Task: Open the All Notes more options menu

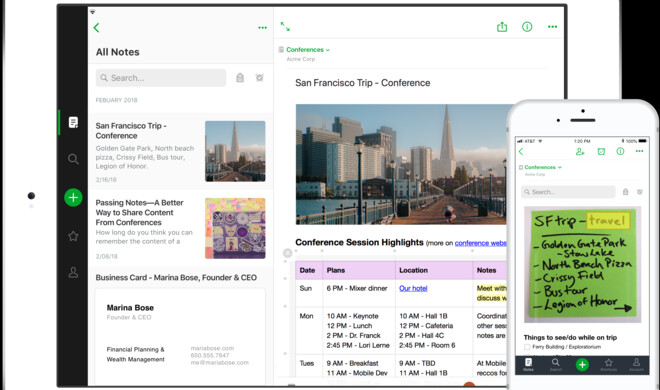Action: point(262,28)
